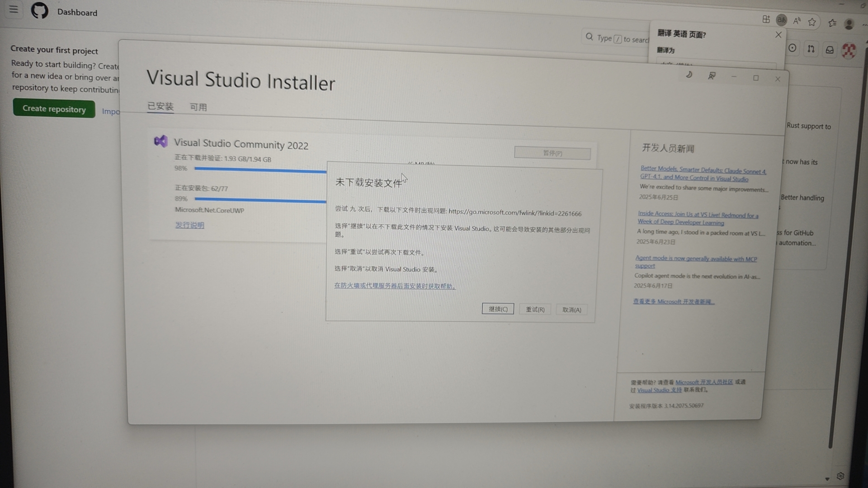This screenshot has width=868, height=488.
Task: Open the GitHub notifications inbox icon
Action: pos(830,50)
